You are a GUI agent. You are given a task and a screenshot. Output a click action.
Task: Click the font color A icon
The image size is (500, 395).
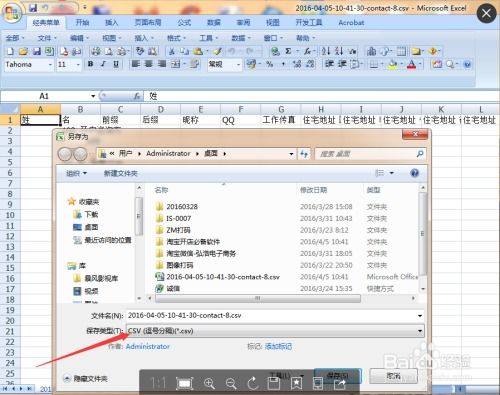[x=412, y=64]
